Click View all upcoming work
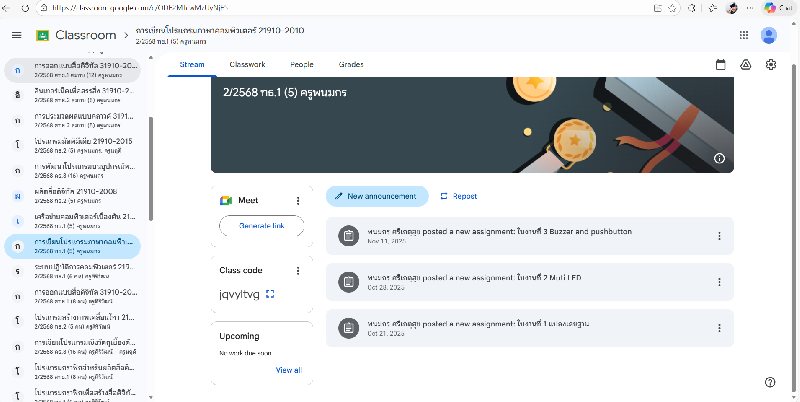The image size is (800, 402). 288,370
